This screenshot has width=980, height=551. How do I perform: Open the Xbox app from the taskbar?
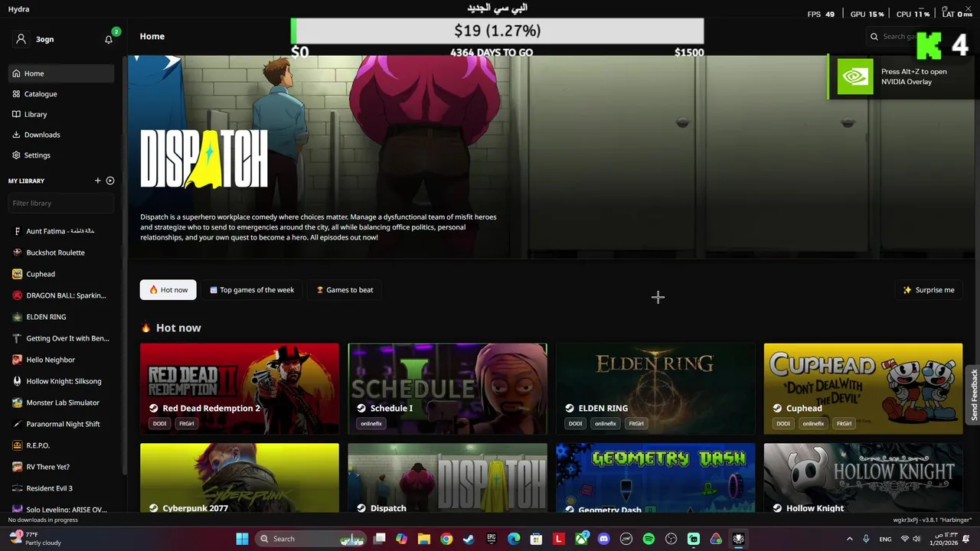(x=581, y=539)
